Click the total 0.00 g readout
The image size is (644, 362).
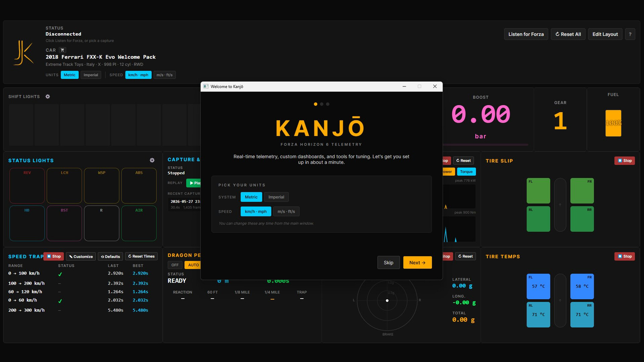(463, 320)
